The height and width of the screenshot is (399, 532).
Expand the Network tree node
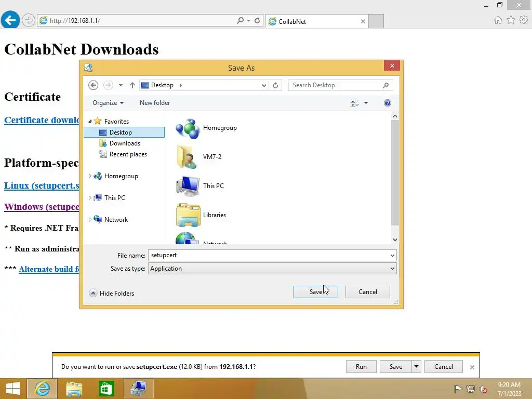[90, 220]
